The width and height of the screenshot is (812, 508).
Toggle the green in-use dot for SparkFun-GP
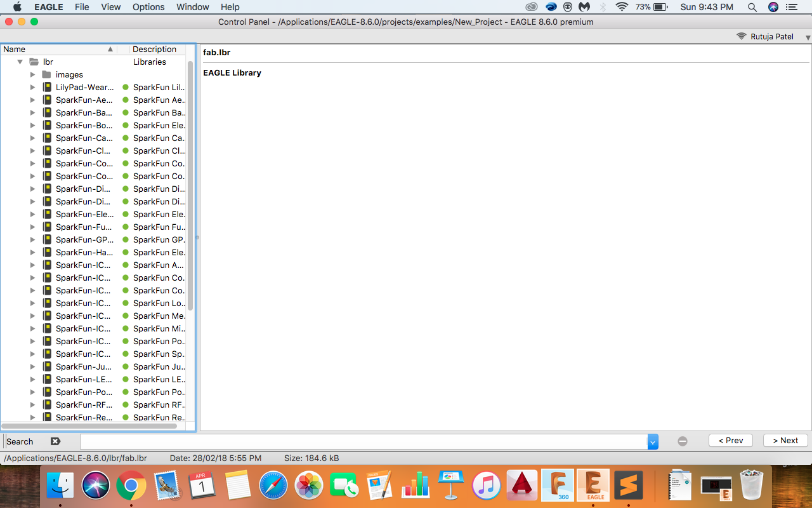coord(126,239)
